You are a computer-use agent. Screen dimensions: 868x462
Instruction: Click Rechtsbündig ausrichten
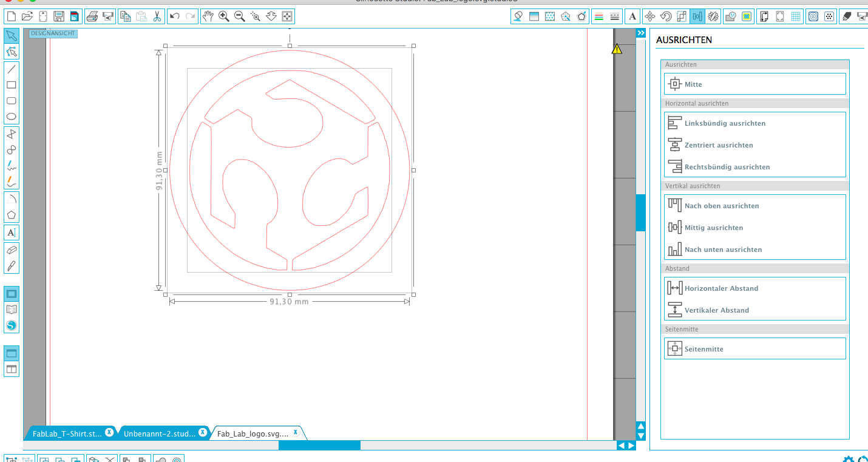[754, 167]
